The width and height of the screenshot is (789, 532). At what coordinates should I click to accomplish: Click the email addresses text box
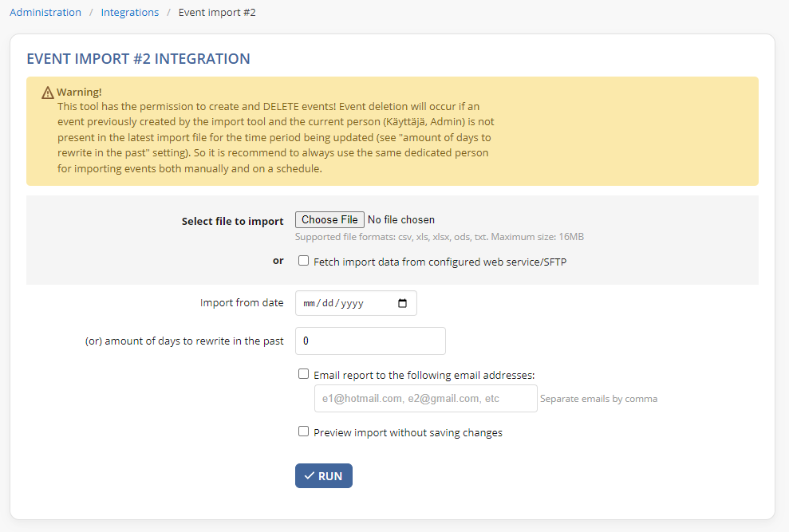426,399
